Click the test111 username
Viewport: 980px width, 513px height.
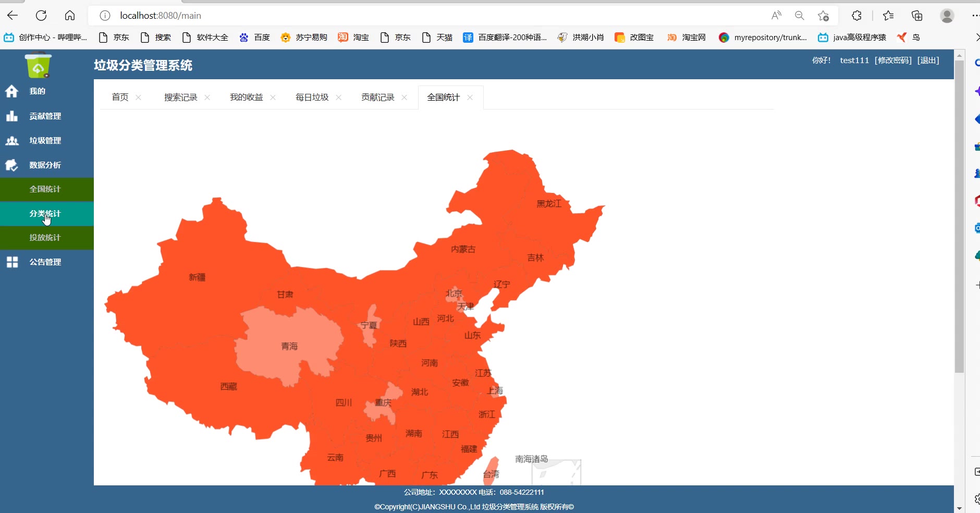pyautogui.click(x=854, y=60)
